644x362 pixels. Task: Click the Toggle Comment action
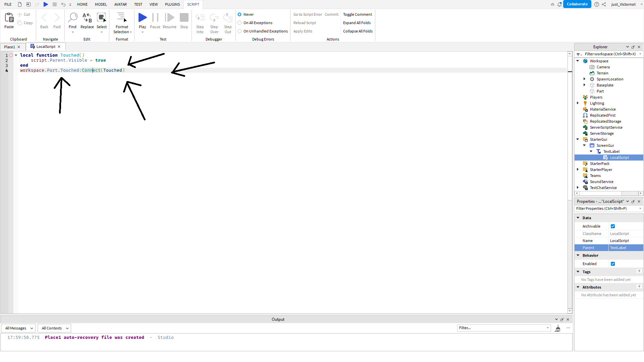[x=358, y=14]
